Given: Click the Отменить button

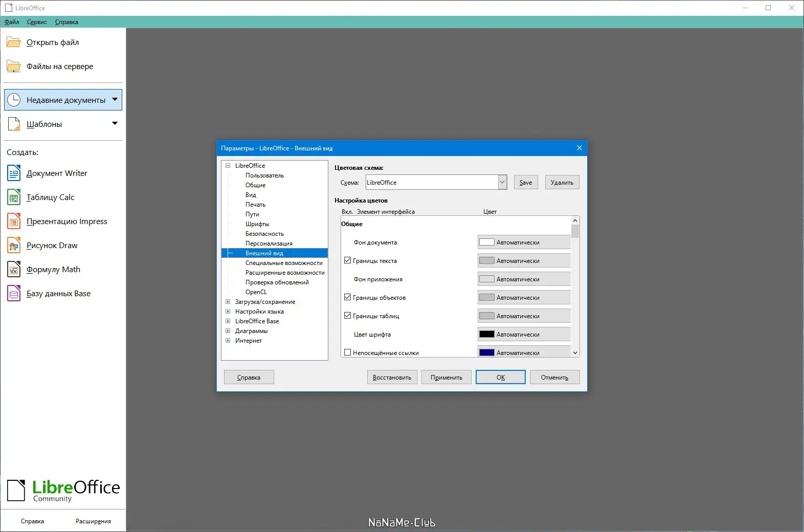Looking at the screenshot, I should [555, 377].
